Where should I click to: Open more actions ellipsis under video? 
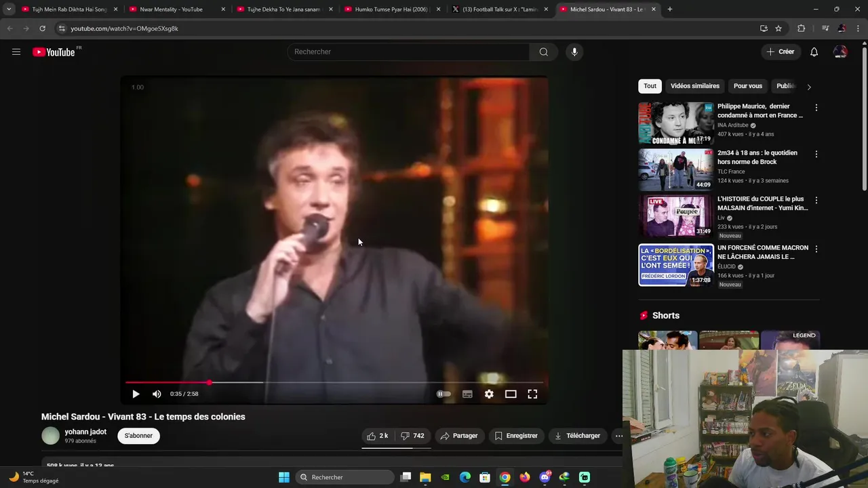coord(618,436)
